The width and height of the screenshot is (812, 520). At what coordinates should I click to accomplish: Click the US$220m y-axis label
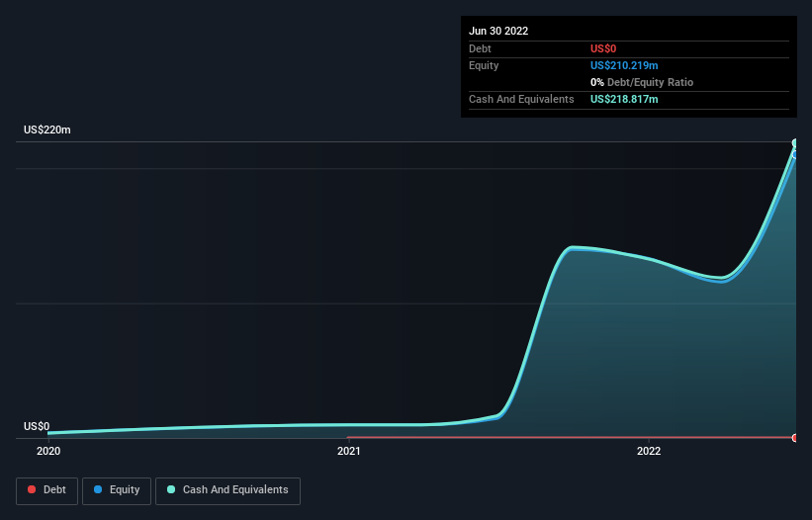pyautogui.click(x=47, y=130)
